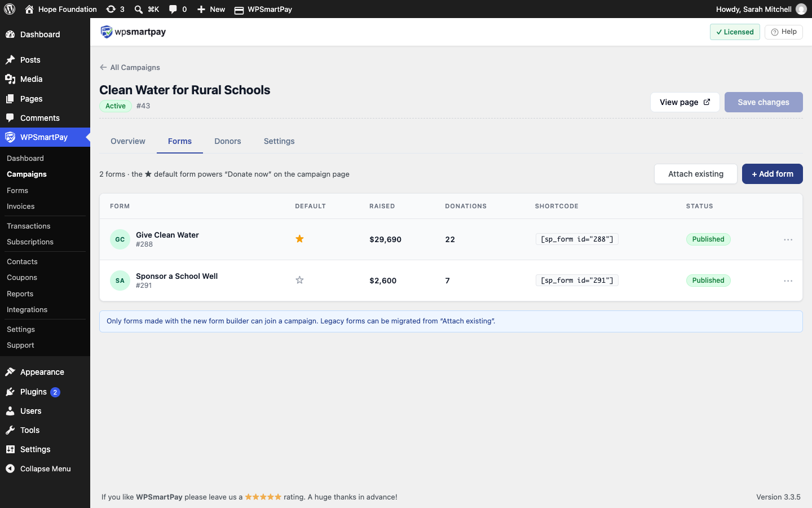Click Sarah Mitchell's avatar icon

click(x=801, y=9)
